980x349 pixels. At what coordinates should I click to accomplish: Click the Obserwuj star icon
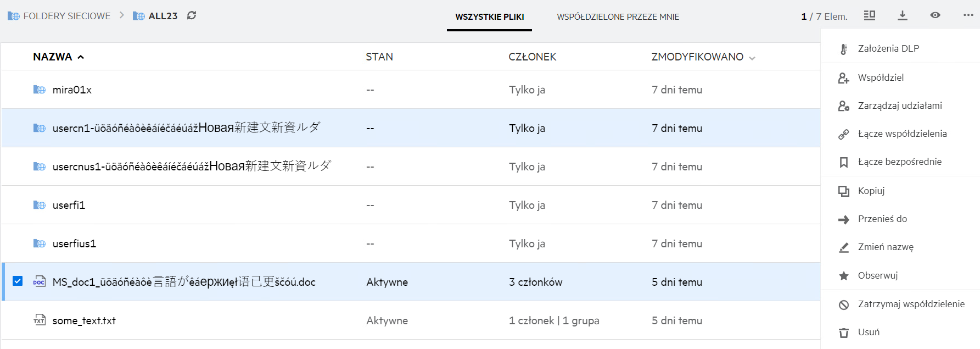[x=844, y=276]
